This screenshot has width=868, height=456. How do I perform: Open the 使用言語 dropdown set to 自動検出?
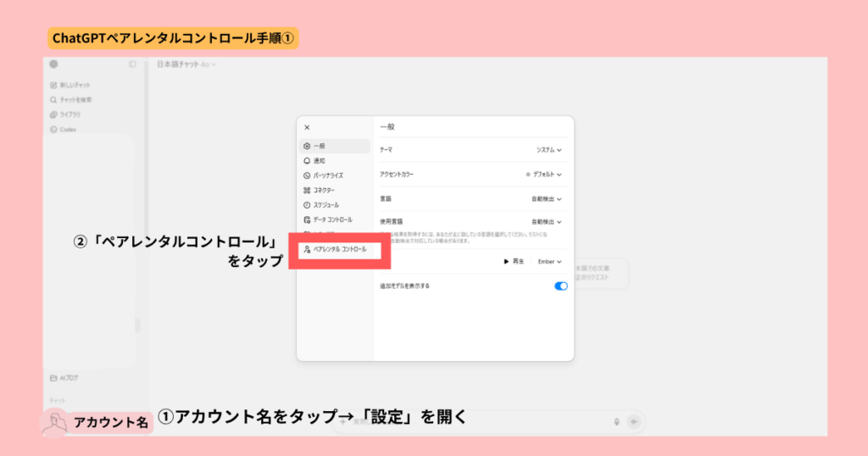pyautogui.click(x=547, y=222)
